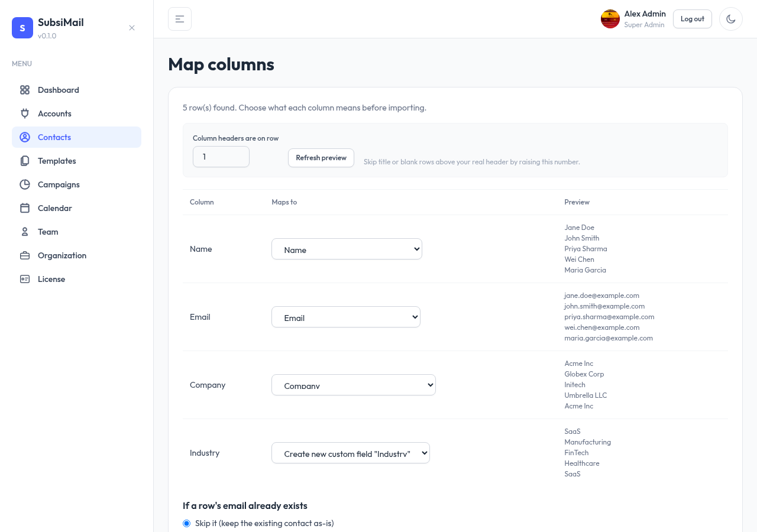Click preview email 'wei.chen@example.com'
757x532 pixels.
[602, 327]
